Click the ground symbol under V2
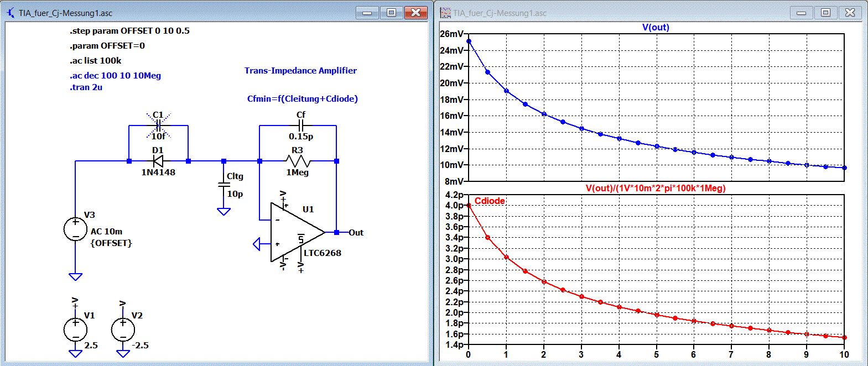The image size is (868, 366). [123, 353]
